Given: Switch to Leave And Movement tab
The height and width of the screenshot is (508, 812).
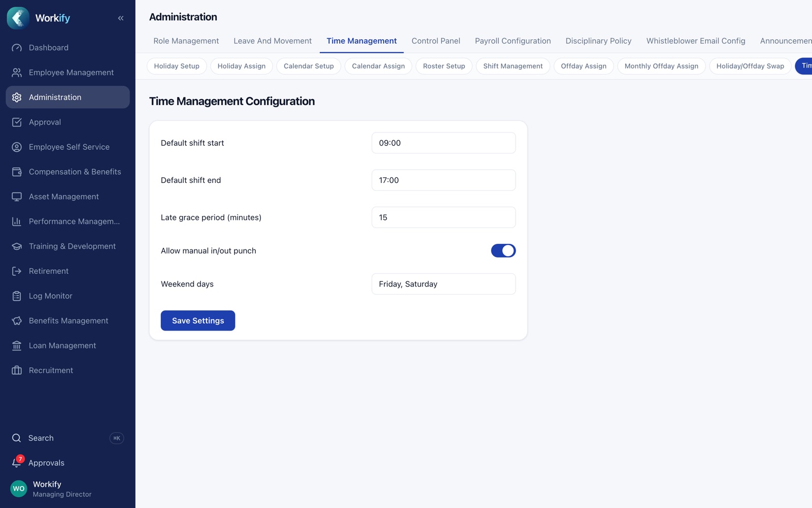Looking at the screenshot, I should click(x=273, y=41).
